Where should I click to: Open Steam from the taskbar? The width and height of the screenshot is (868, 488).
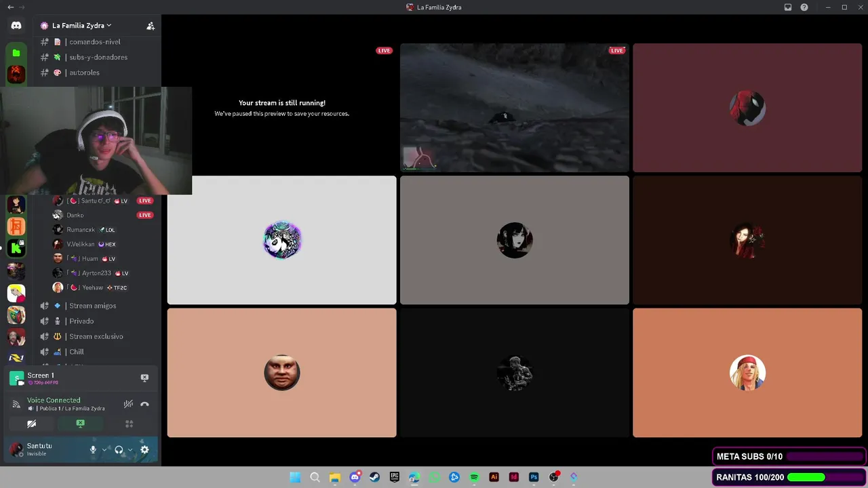(x=374, y=477)
